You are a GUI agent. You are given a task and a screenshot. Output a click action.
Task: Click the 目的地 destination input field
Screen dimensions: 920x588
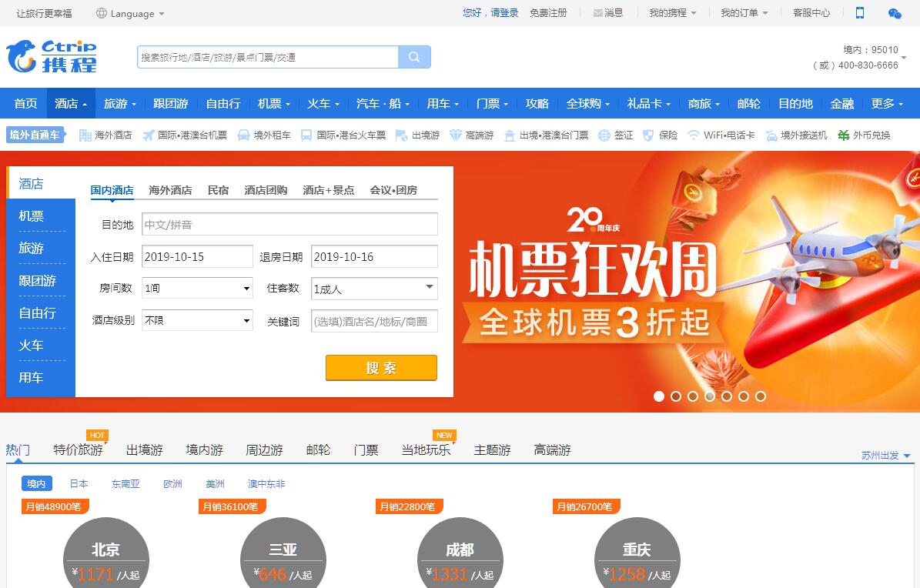[289, 225]
